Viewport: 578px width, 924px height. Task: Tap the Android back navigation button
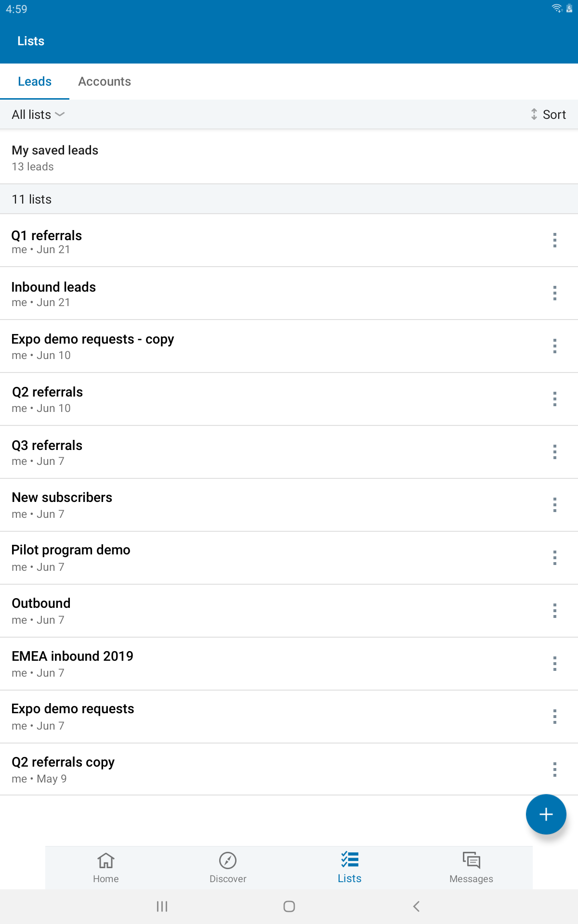click(x=416, y=907)
